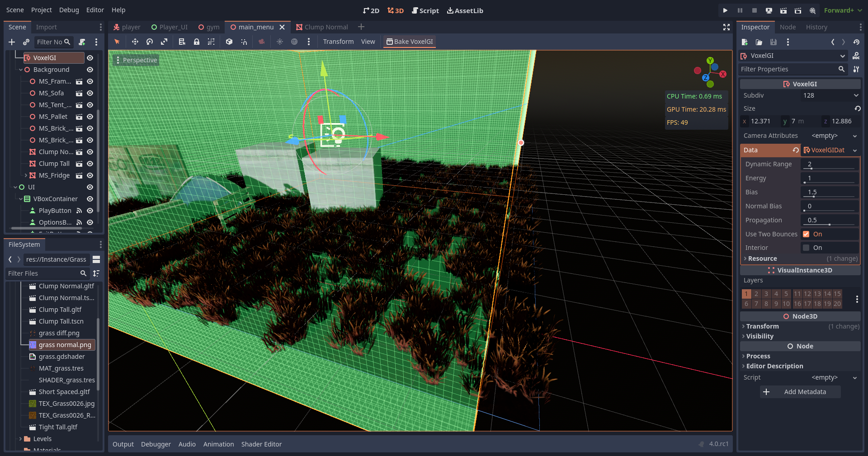868x456 pixels.
Task: Hide the Background node with its eye toggle
Action: pyautogui.click(x=90, y=70)
